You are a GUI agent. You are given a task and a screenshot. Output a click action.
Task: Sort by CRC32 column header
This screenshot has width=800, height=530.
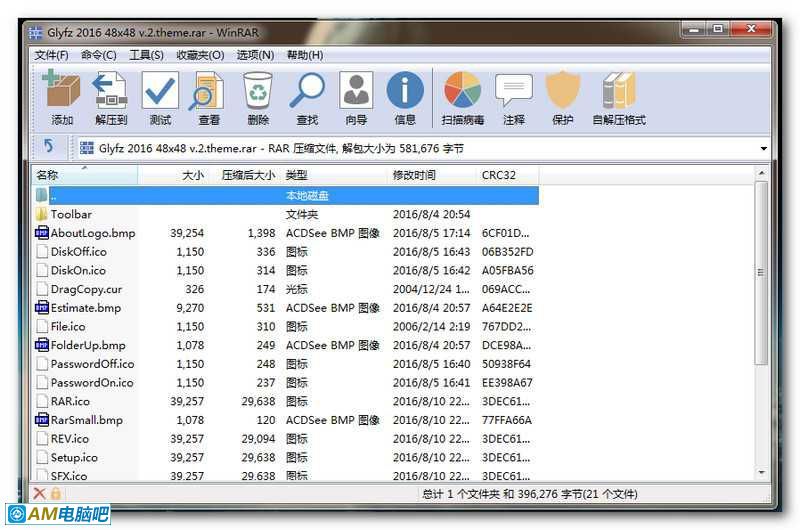509,175
